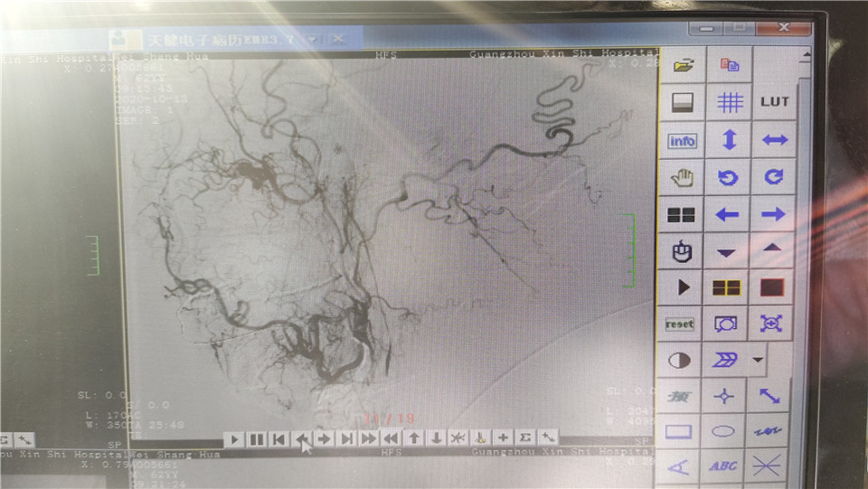Select the crossed-lines angle tool
Viewport: 868px width, 489px height.
pyautogui.click(x=768, y=465)
